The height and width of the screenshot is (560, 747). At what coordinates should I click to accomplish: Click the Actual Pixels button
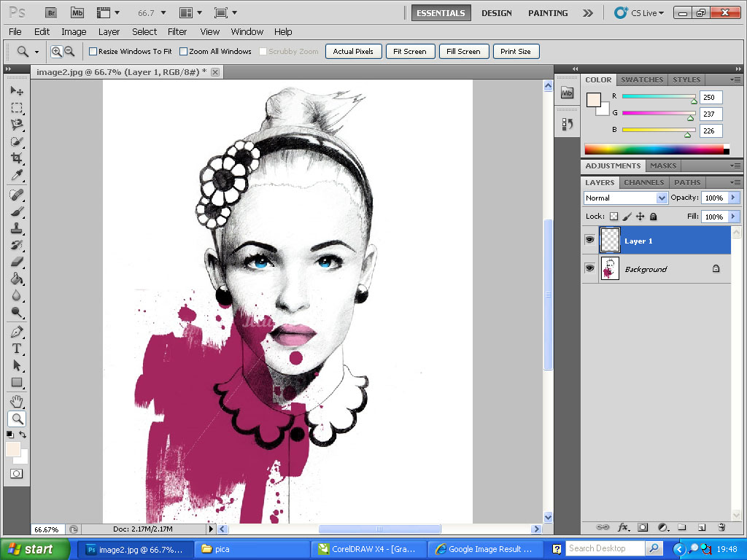point(354,52)
